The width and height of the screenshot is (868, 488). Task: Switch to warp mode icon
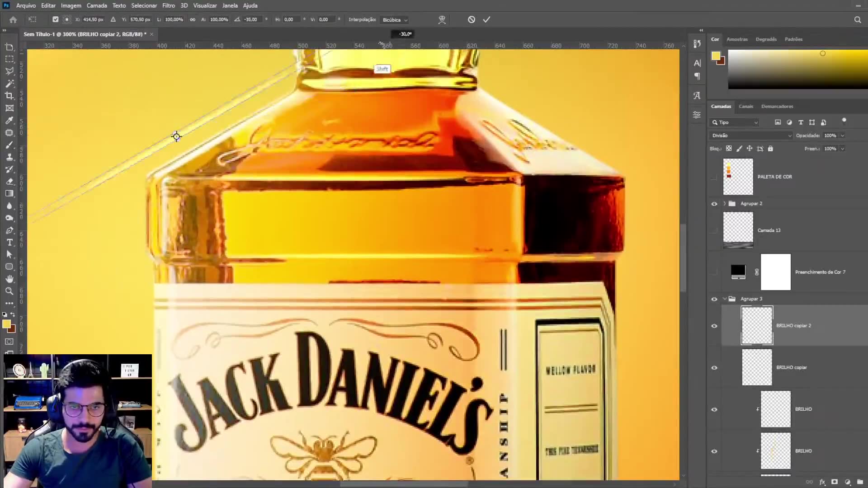click(442, 19)
